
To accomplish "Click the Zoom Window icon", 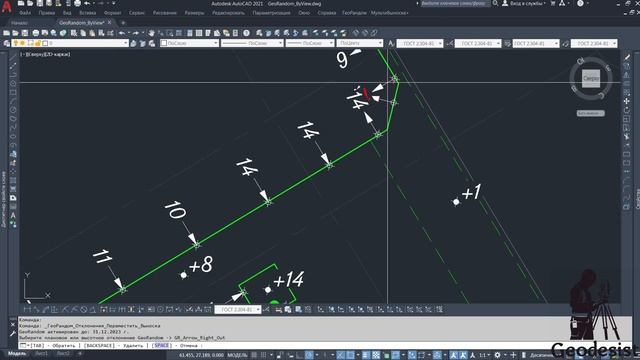I will [x=170, y=33].
